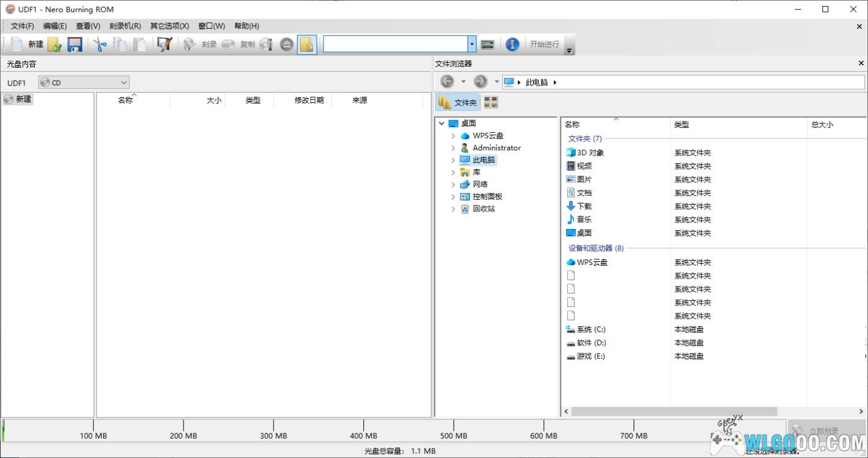Click the browser back arrow
This screenshot has height=458, width=868.
447,81
